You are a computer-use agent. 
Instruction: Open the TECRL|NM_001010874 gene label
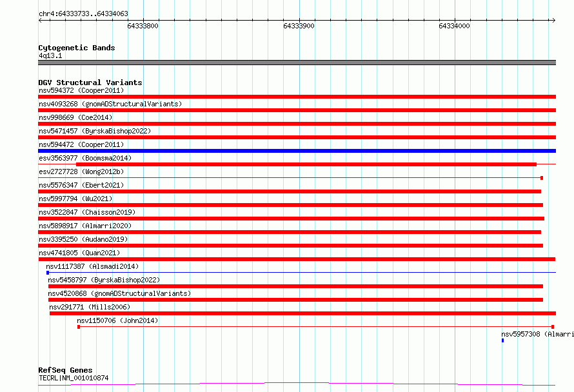point(74,378)
